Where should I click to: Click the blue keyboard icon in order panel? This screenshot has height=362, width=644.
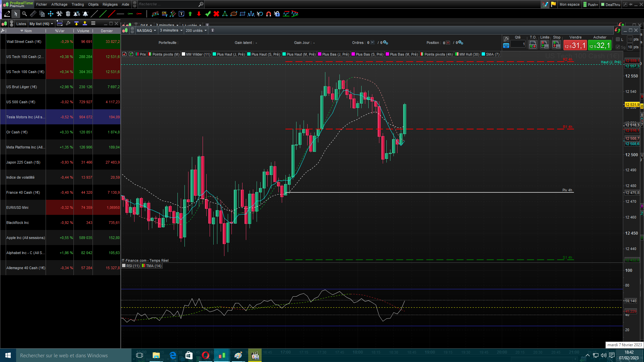[x=506, y=46]
